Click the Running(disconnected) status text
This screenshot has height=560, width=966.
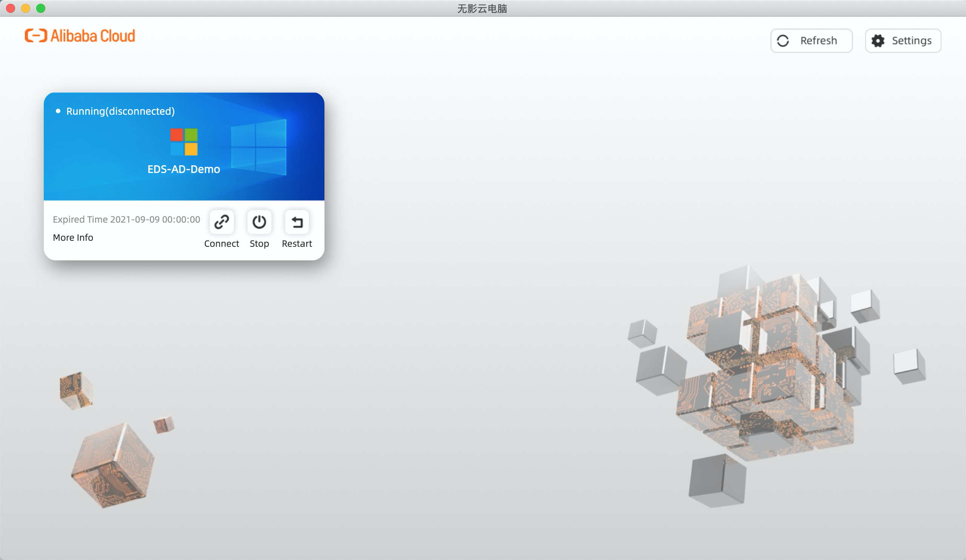click(x=120, y=111)
